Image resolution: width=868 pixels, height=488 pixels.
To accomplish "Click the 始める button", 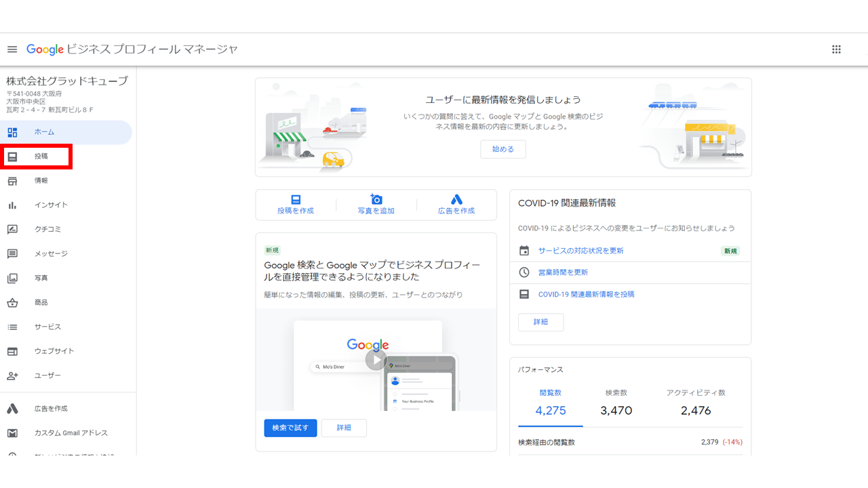I will [503, 149].
